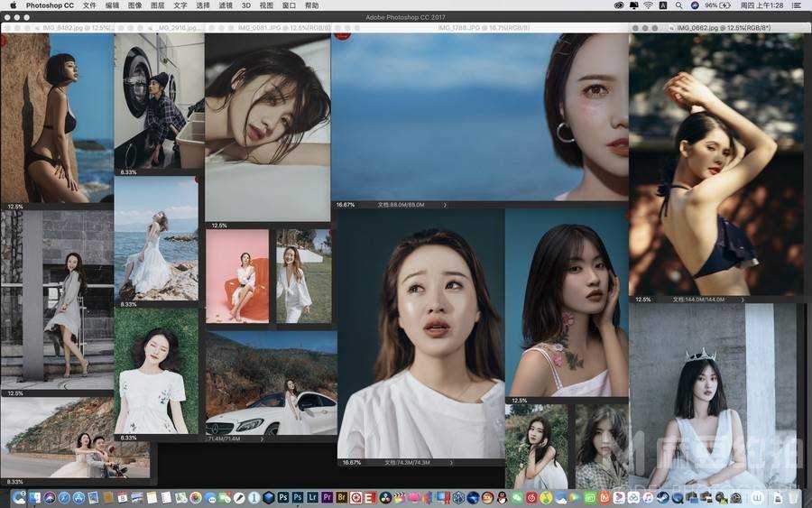Open the 图层 menu
This screenshot has width=812, height=508.
click(x=157, y=5)
